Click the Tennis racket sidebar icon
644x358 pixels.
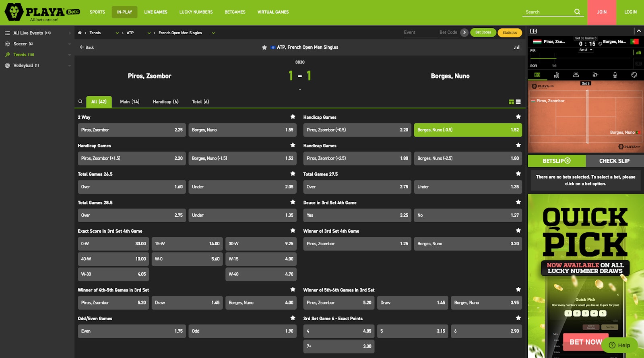(x=7, y=55)
